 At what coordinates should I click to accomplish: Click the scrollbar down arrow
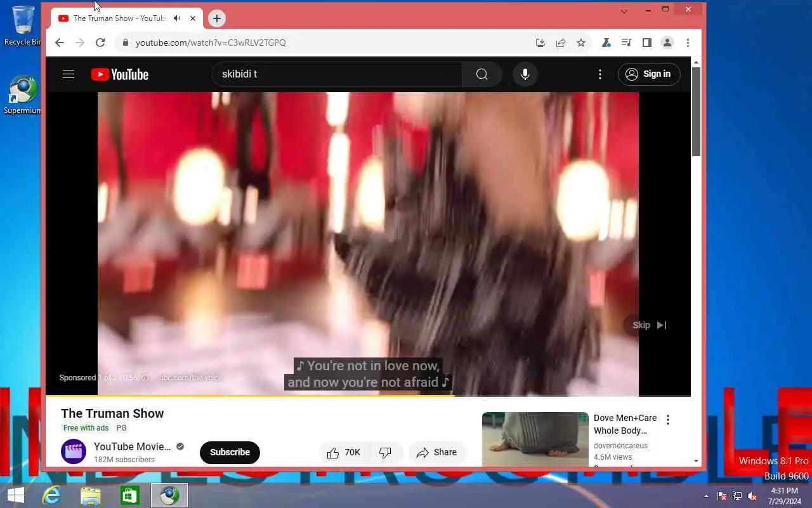696,461
